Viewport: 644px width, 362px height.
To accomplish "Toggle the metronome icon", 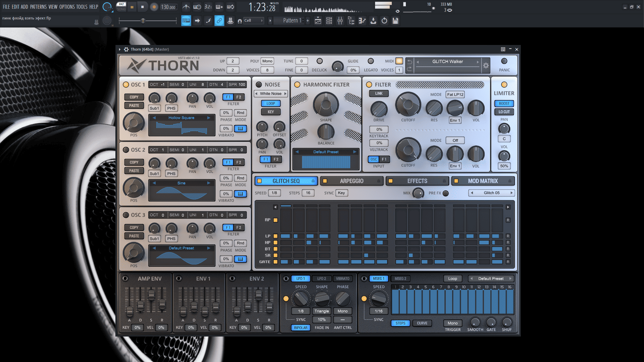I will 186,7.
